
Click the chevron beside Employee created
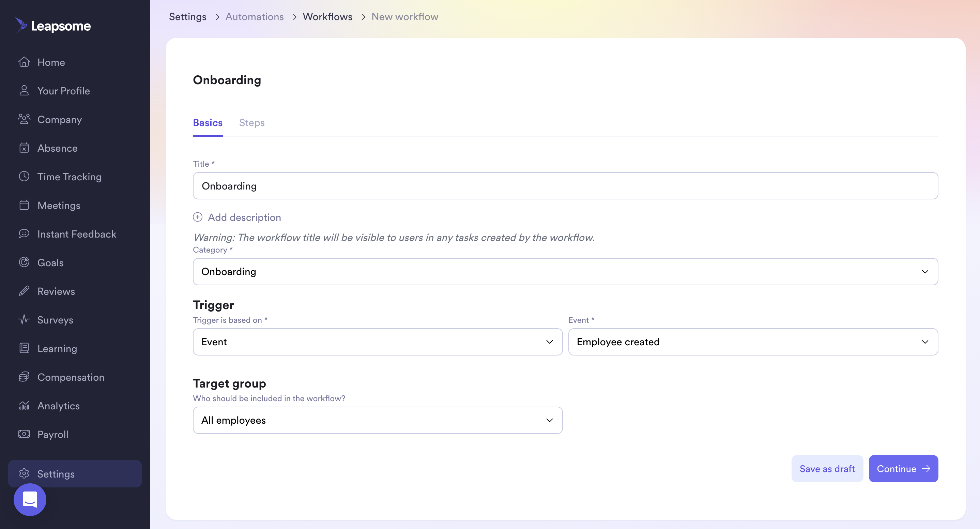click(925, 342)
